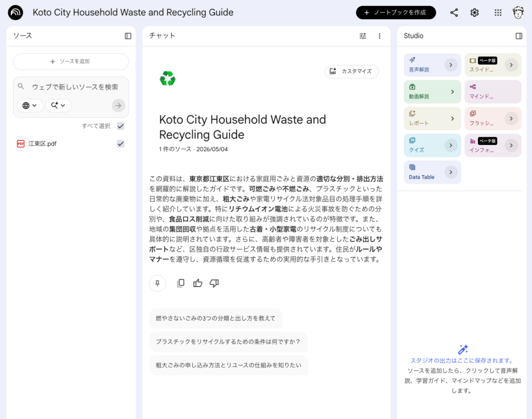This screenshot has width=532, height=419.
Task: Click the recycling emoji notebook icon
Action: click(x=168, y=78)
